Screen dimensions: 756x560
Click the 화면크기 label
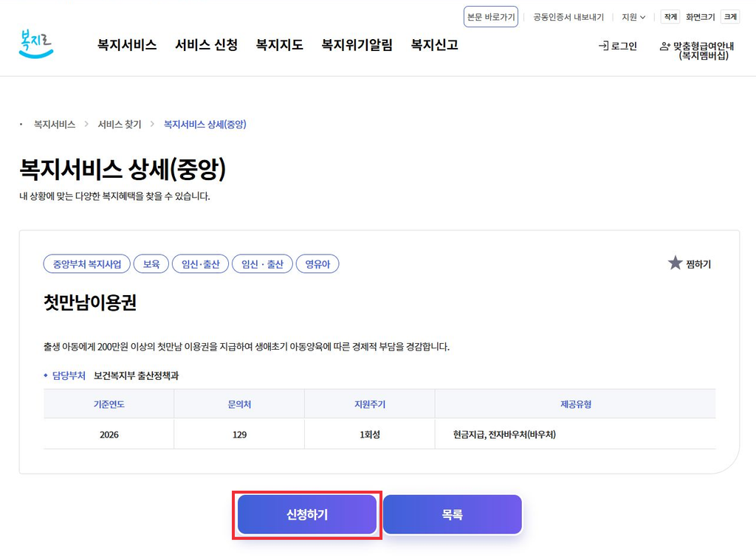point(700,18)
